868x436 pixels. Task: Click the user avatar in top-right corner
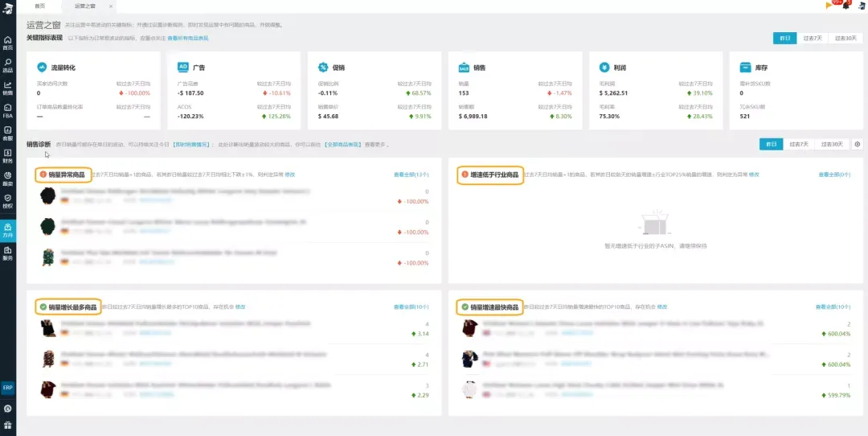click(862, 6)
